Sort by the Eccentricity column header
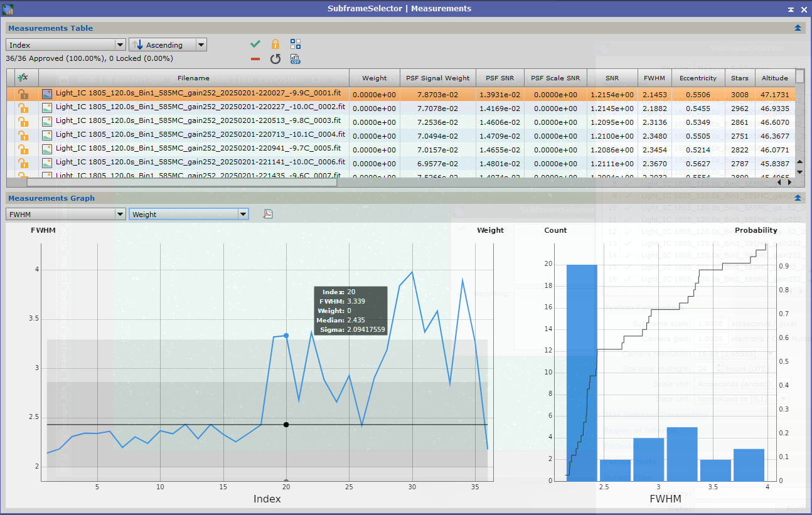 coord(698,78)
